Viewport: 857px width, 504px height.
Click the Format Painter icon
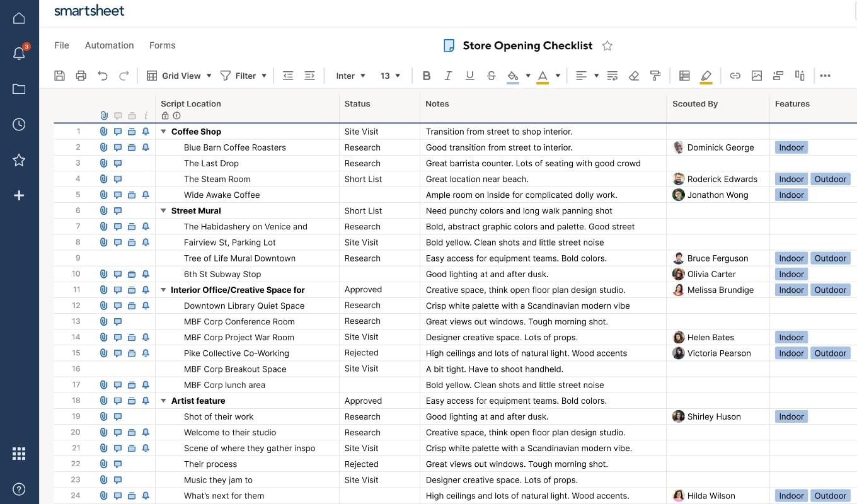click(x=655, y=76)
